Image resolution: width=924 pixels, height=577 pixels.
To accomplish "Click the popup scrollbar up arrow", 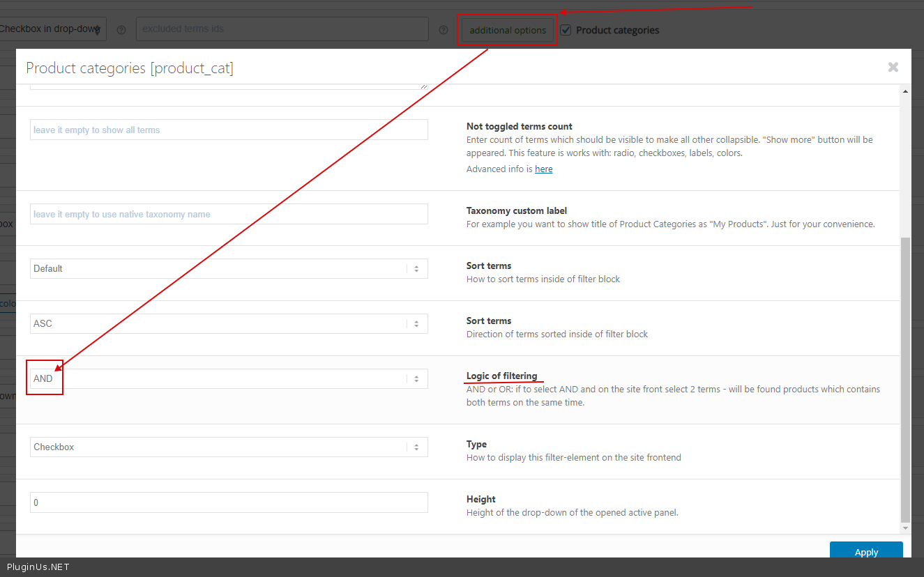I will click(905, 91).
